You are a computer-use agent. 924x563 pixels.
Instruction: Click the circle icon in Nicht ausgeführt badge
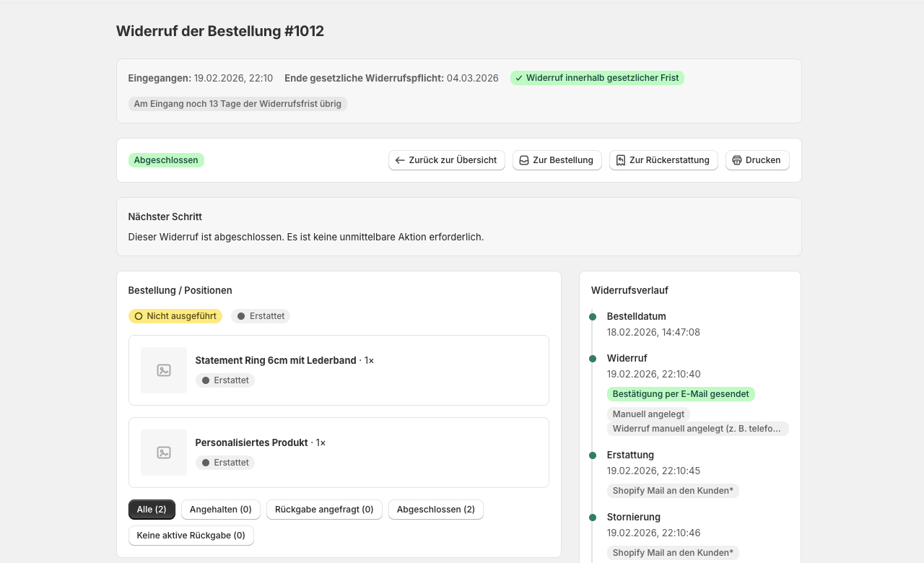pos(139,316)
